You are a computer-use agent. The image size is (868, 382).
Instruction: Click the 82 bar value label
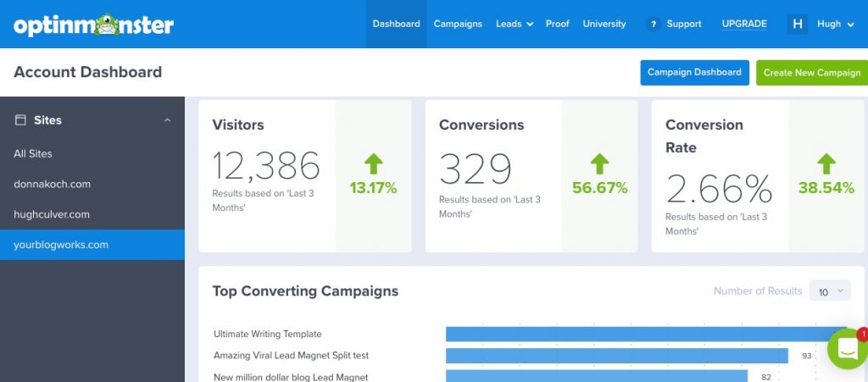point(766,377)
